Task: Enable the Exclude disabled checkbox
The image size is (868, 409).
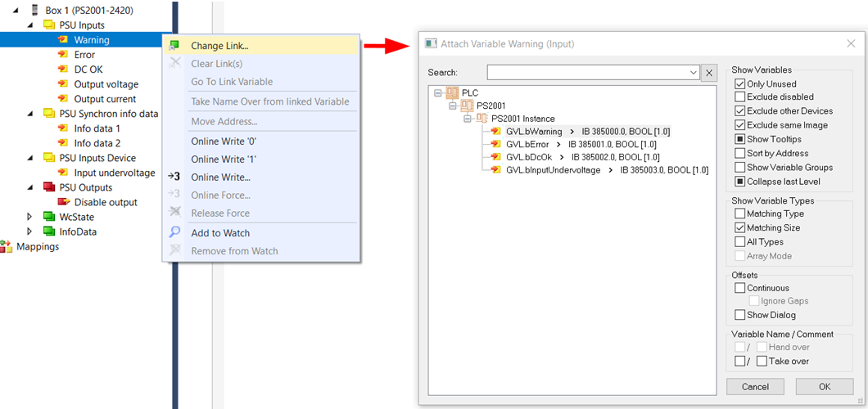Action: click(740, 97)
